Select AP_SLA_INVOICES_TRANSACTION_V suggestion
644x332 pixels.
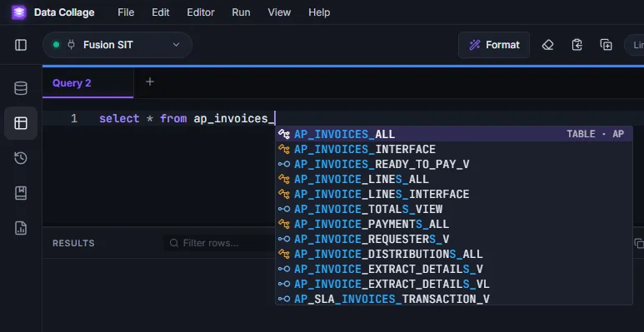[x=454, y=299]
